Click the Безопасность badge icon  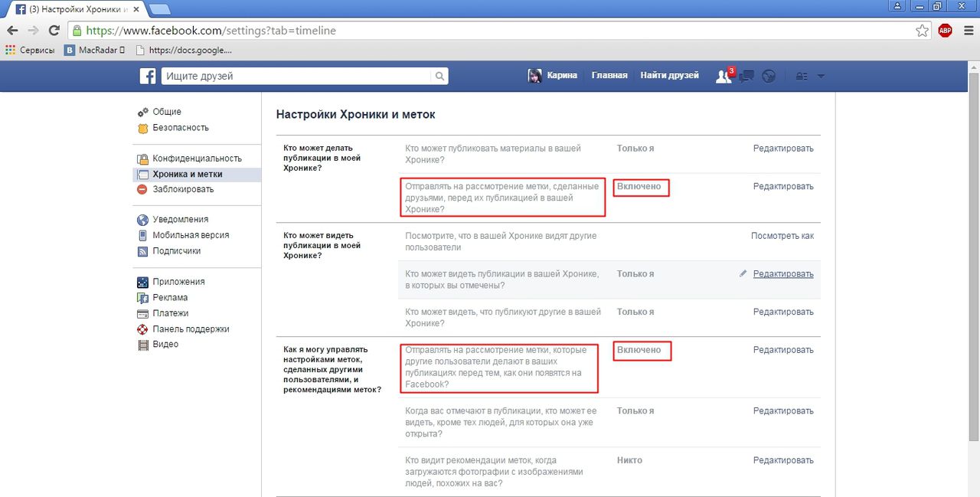coord(142,129)
